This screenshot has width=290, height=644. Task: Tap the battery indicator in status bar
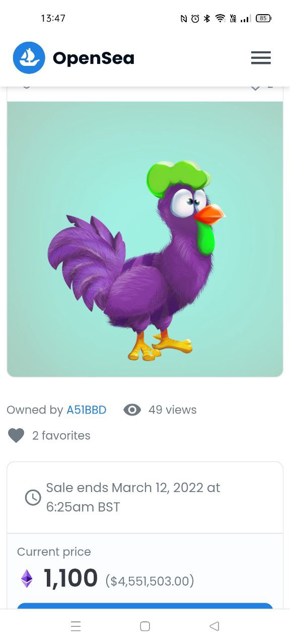263,19
